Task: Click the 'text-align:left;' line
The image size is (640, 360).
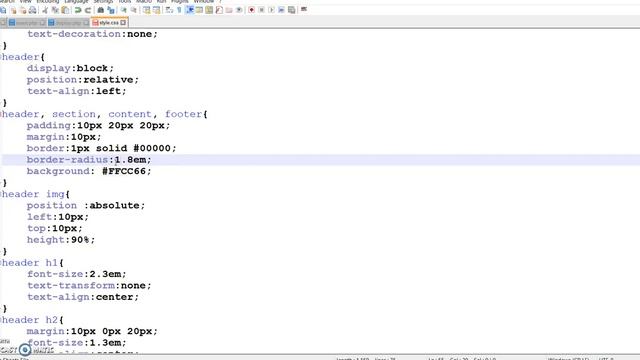Action: (77, 91)
